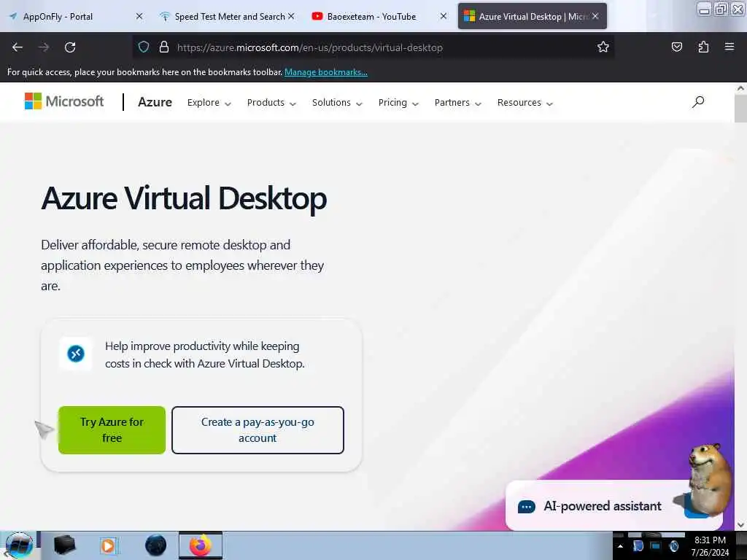Select the Firefox taskbar icon
This screenshot has height=560, width=747.
201,545
